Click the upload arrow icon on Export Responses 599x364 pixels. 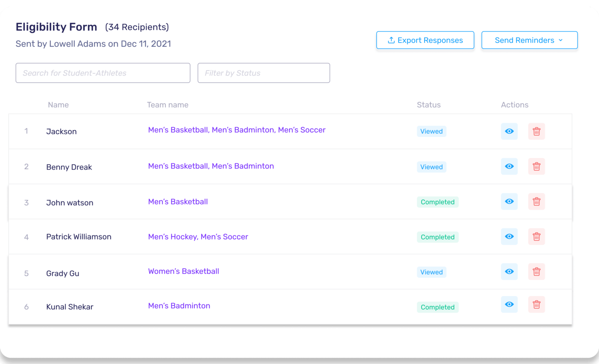coord(391,40)
